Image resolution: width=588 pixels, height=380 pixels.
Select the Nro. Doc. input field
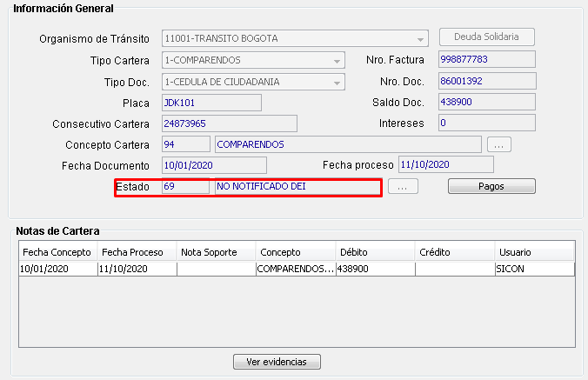[x=486, y=82]
